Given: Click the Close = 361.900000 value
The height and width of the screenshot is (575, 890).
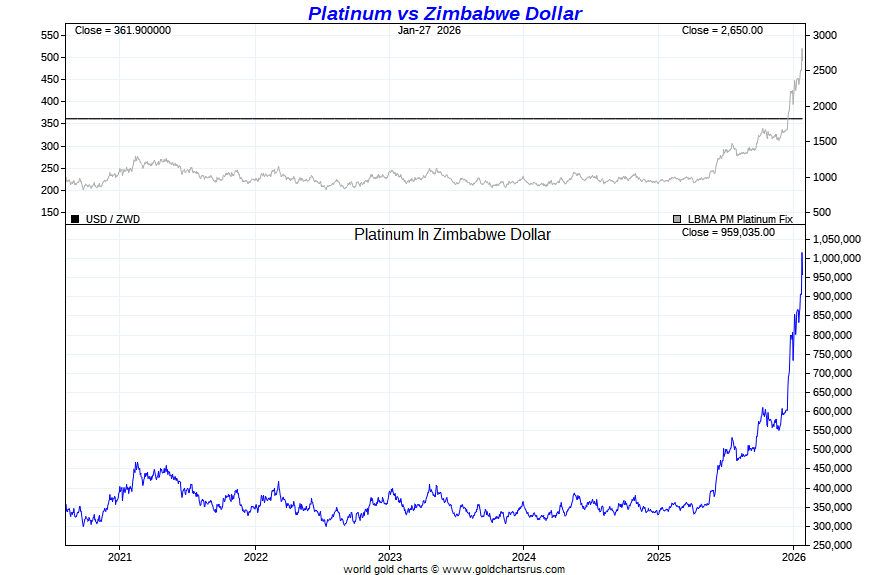Looking at the screenshot, I should [123, 31].
